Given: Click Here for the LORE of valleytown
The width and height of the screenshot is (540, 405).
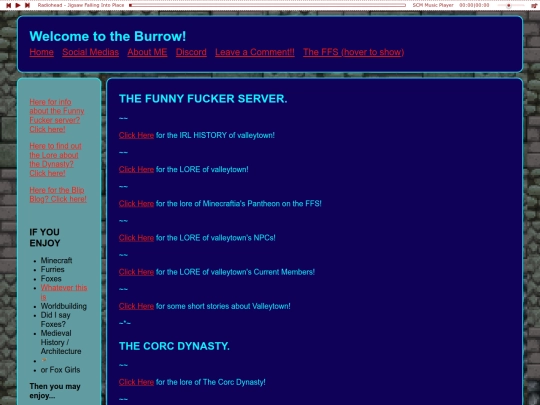Looking at the screenshot, I should click(x=136, y=169).
